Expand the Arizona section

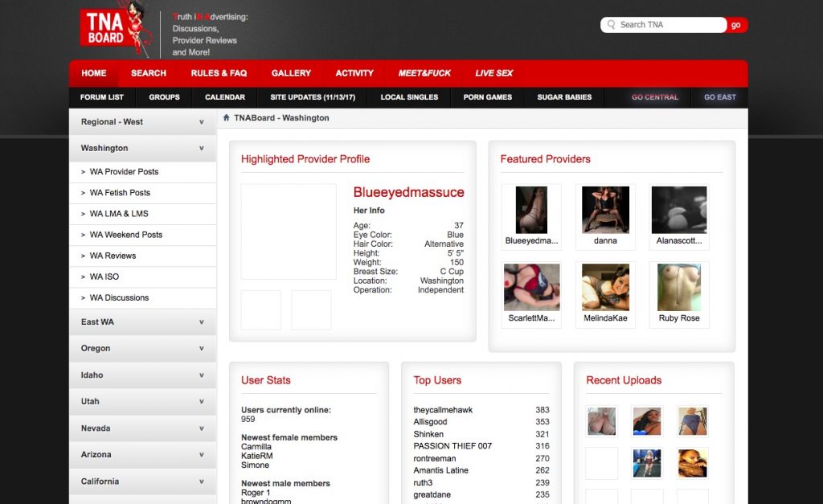pyautogui.click(x=143, y=454)
